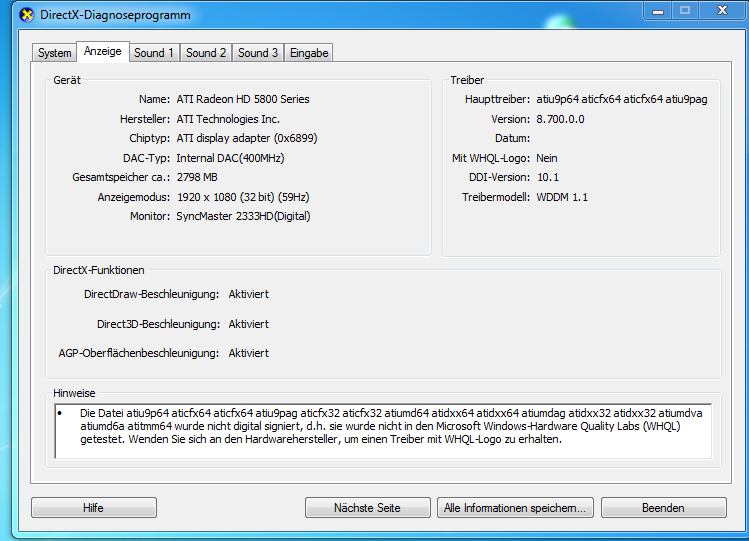Go to Nächste Seite
Screen dimensions: 749x541
tap(367, 508)
